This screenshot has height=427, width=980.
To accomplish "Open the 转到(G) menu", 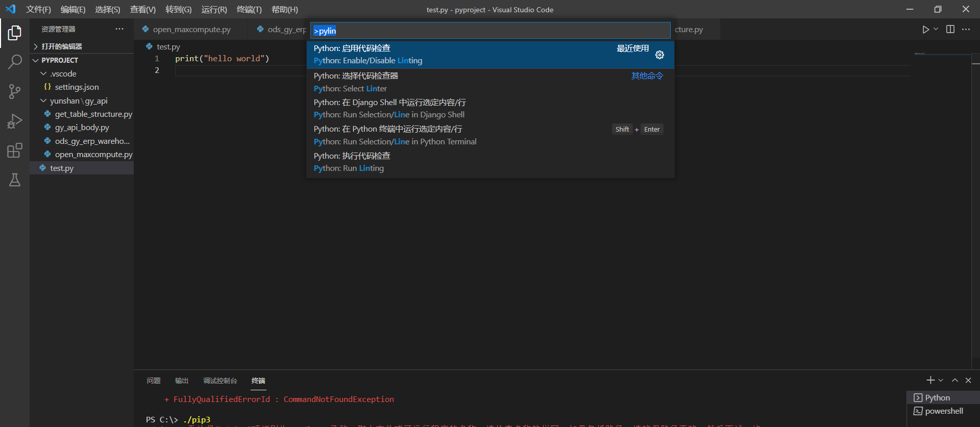I will click(179, 9).
